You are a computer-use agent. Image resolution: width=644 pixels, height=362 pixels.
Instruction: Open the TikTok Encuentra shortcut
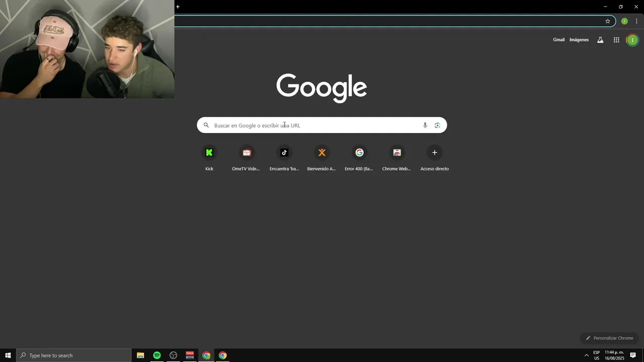[284, 158]
